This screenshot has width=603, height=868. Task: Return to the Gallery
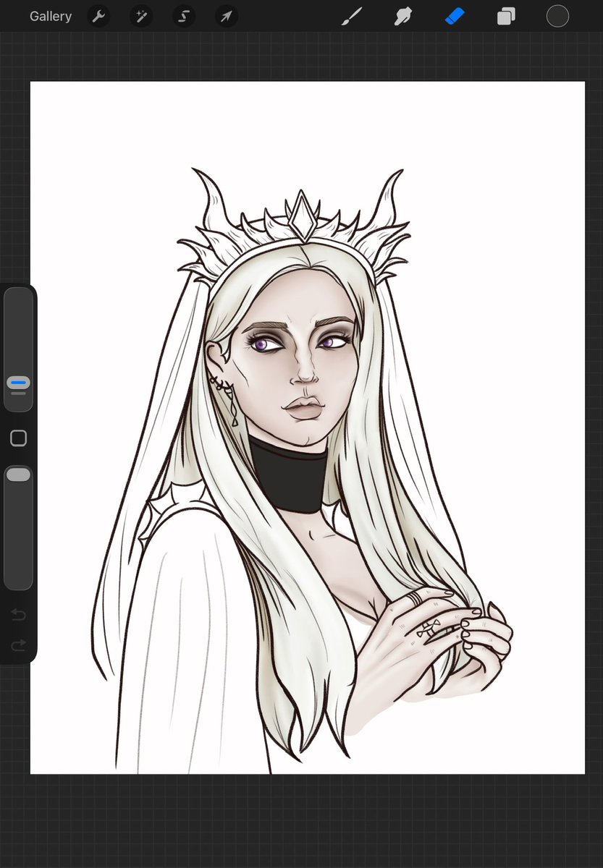coord(51,16)
